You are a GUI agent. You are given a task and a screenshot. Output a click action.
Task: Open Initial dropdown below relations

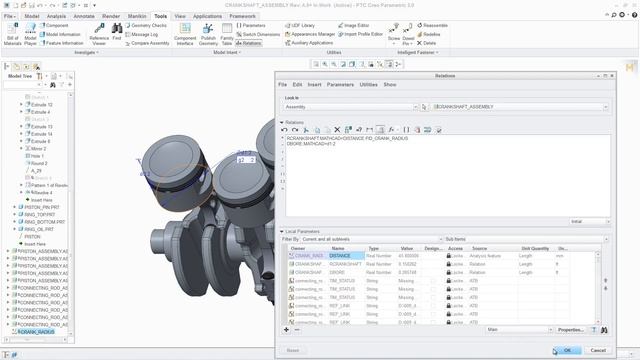coord(590,221)
